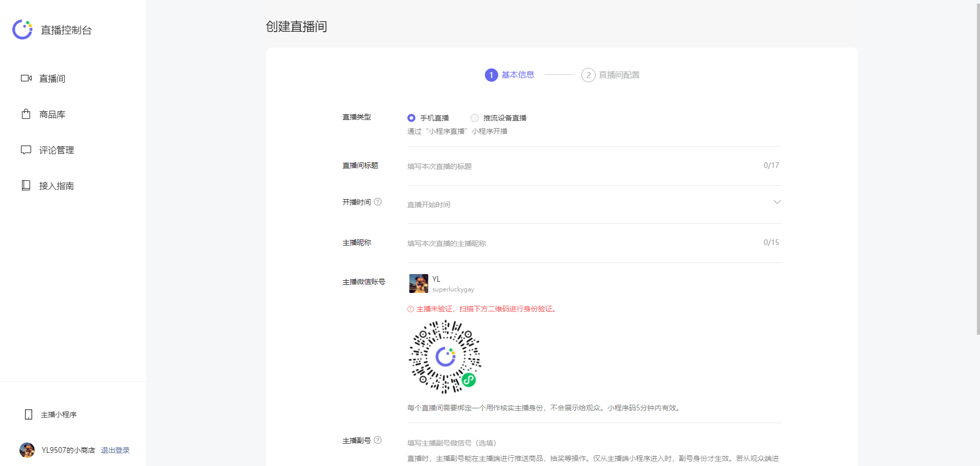980x466 pixels.
Task: Click the phone icon beside 主播小程序
Action: tap(29, 414)
